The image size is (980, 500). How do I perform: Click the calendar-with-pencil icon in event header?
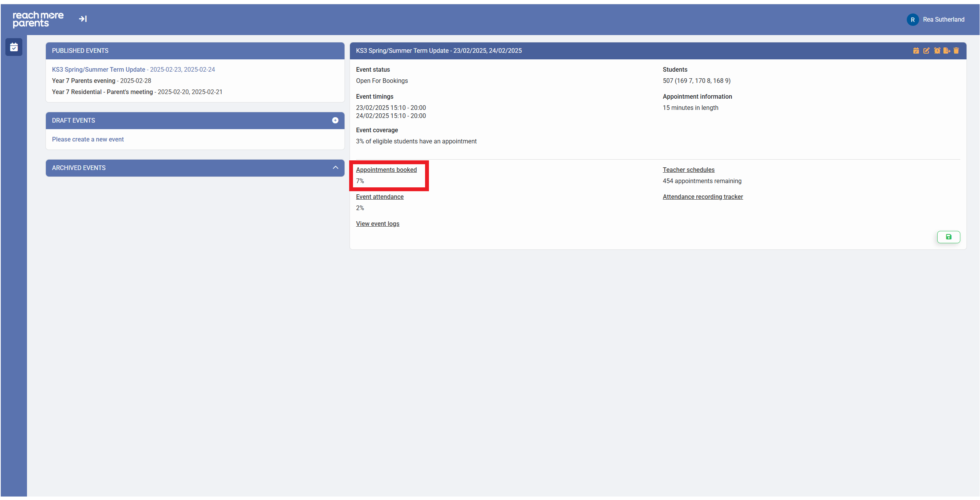(x=916, y=51)
